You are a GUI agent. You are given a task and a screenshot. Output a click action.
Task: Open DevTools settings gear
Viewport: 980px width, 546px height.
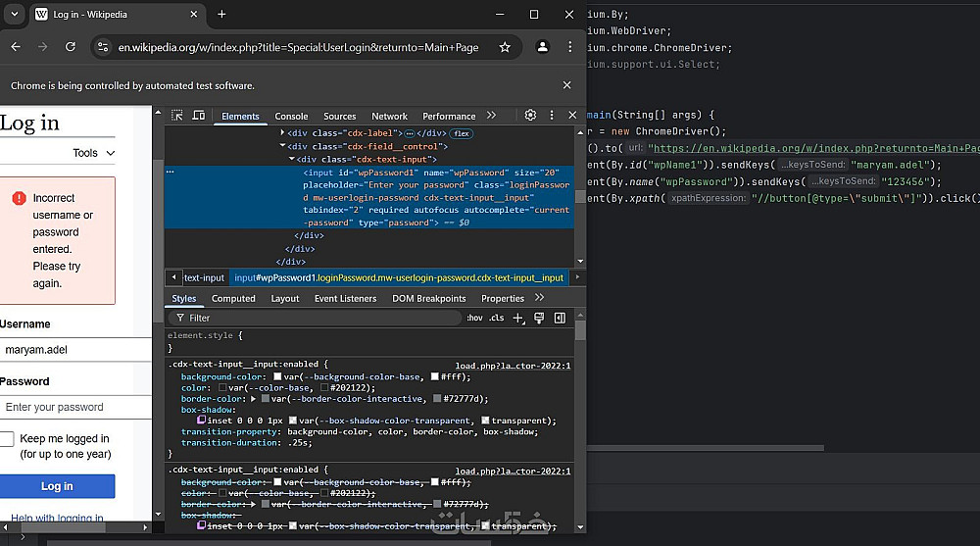pyautogui.click(x=530, y=115)
